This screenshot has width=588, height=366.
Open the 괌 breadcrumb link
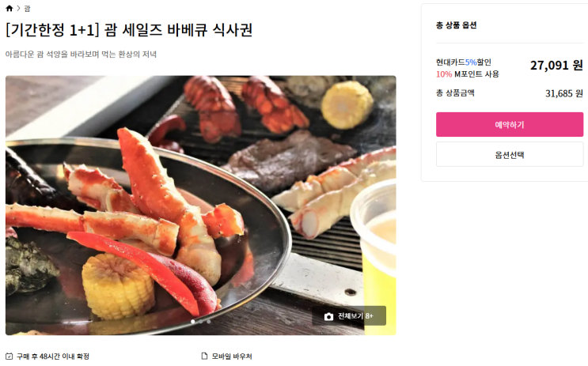point(27,8)
